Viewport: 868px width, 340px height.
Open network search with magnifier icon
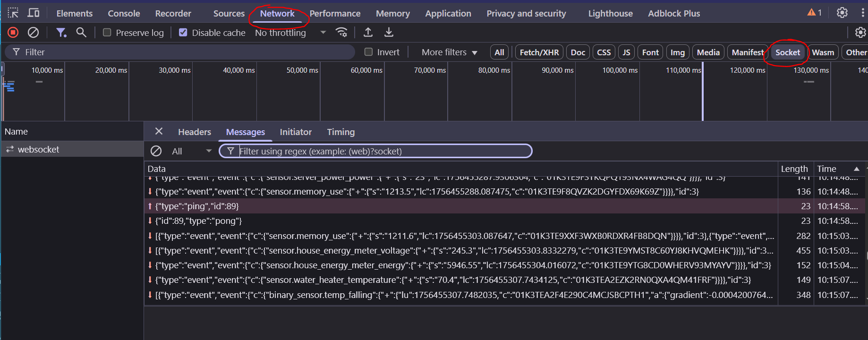coord(81,33)
